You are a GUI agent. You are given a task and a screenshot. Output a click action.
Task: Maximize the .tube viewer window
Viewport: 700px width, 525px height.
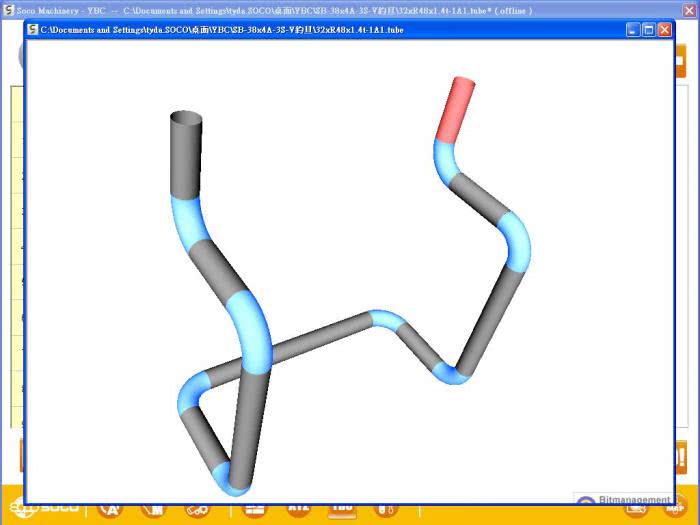point(648,30)
